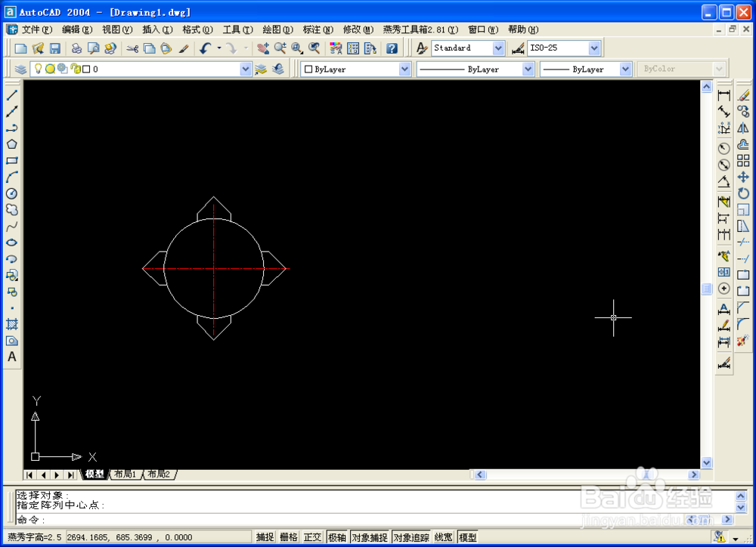Toggle layer 0 lightbulb on/off
The image size is (756, 547).
tap(38, 69)
